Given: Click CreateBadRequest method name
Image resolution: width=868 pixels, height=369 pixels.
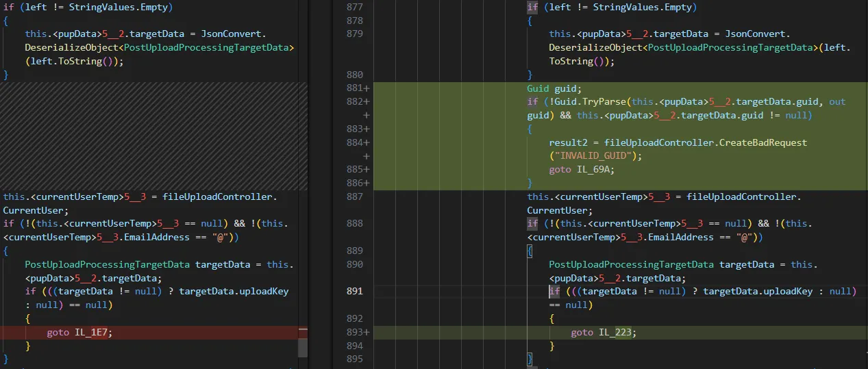Looking at the screenshot, I should [764, 142].
